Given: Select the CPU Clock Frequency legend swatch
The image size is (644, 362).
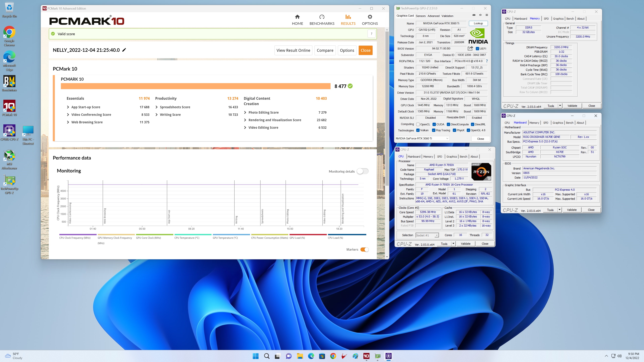Looking at the screenshot, I should (x=78, y=235).
